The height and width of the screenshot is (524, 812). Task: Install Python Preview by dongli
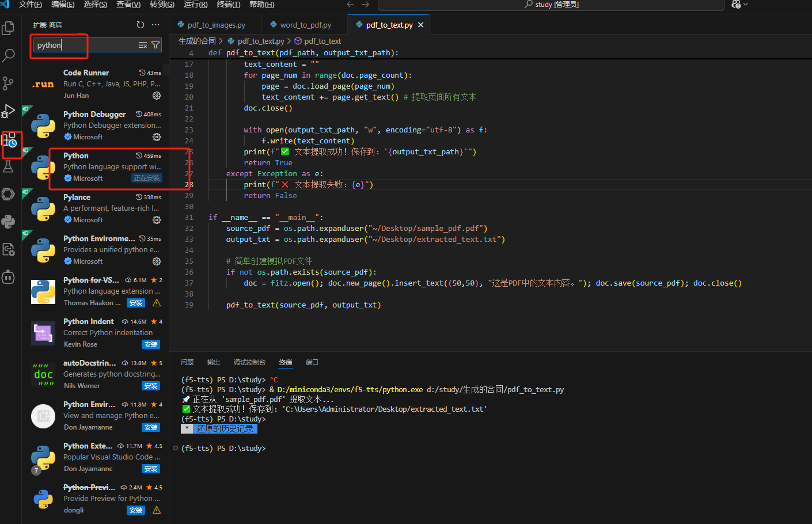point(136,510)
